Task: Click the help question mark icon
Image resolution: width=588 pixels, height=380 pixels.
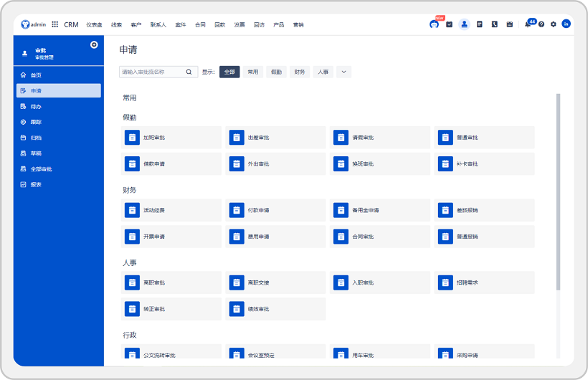Action: (x=541, y=24)
